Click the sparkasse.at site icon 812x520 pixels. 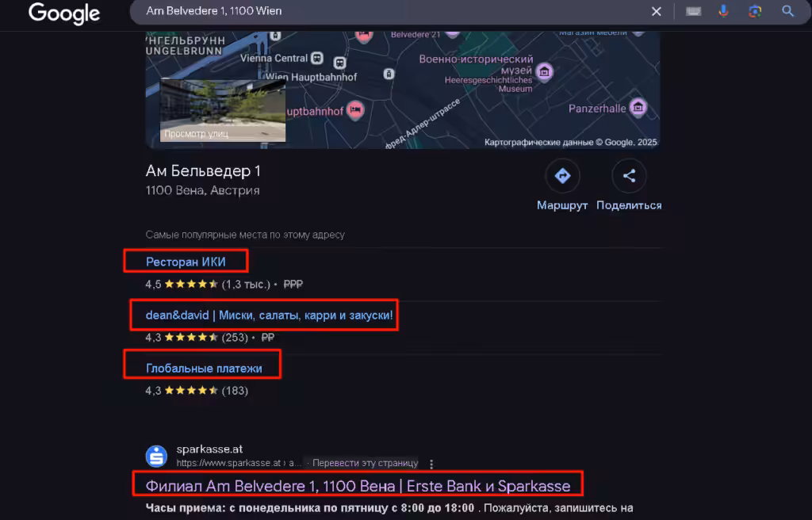click(156, 457)
